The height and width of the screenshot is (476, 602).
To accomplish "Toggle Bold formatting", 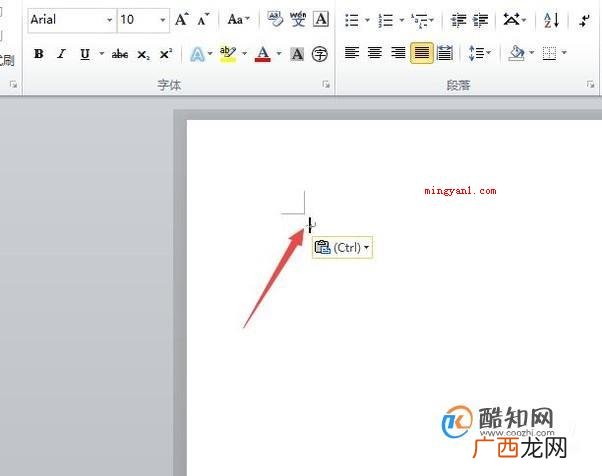I will point(38,54).
